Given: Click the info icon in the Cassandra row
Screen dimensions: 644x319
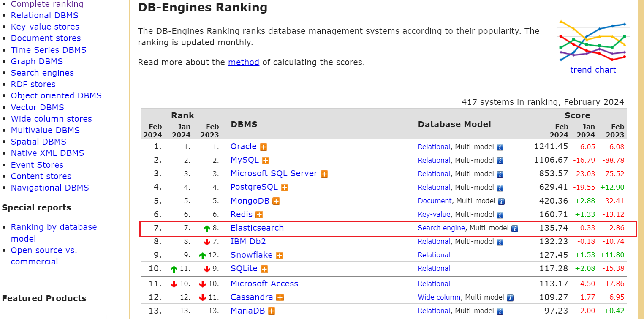Looking at the screenshot, I should 510,298.
